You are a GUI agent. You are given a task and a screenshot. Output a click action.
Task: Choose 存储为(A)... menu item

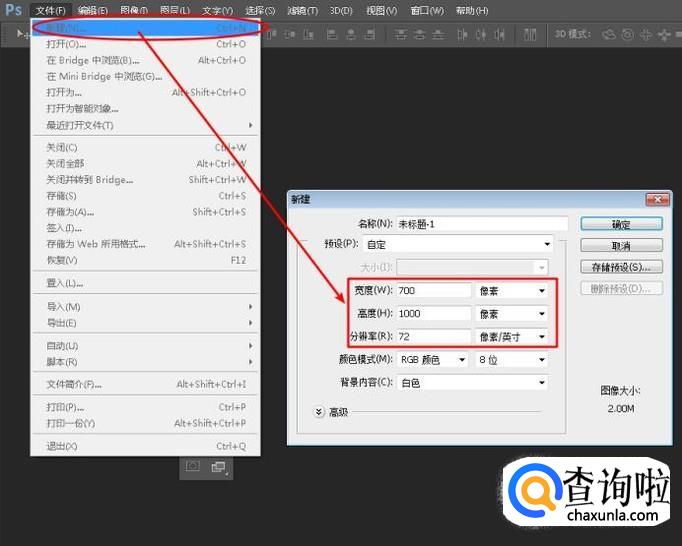(x=146, y=212)
